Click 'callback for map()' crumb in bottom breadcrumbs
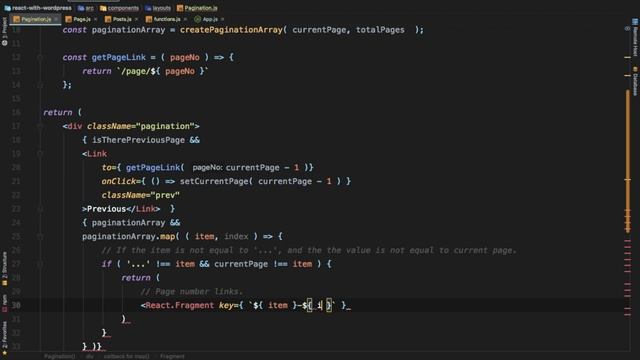 click(126, 356)
